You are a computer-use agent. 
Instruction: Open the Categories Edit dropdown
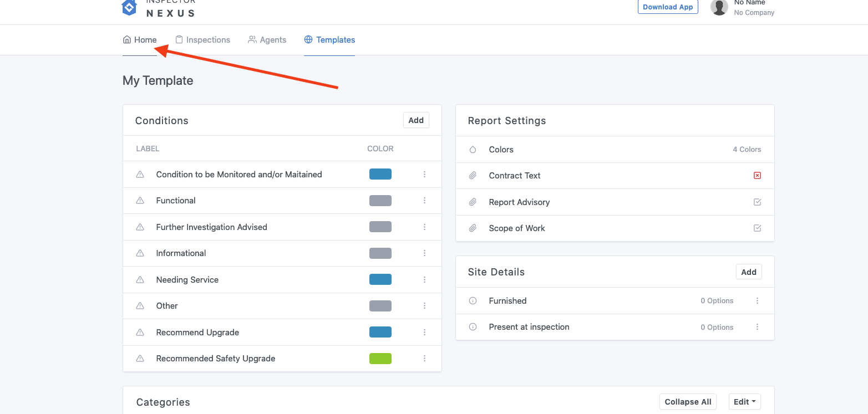pyautogui.click(x=744, y=402)
